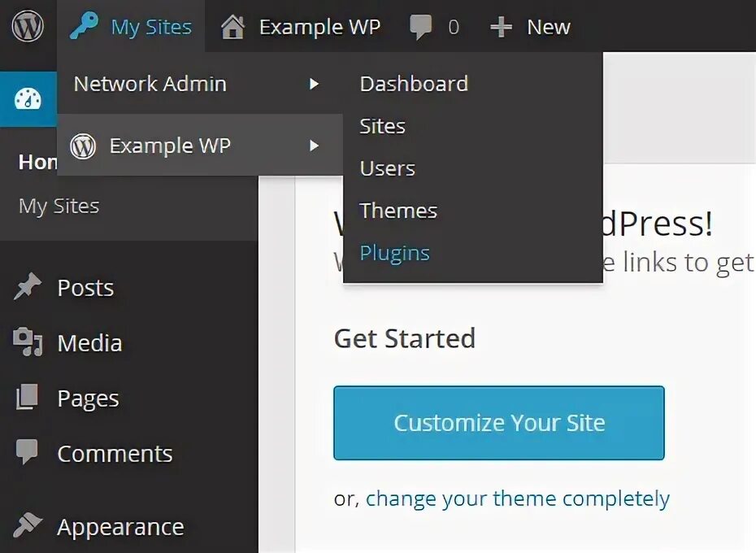Choose Sites from the flyout menu

(x=382, y=126)
